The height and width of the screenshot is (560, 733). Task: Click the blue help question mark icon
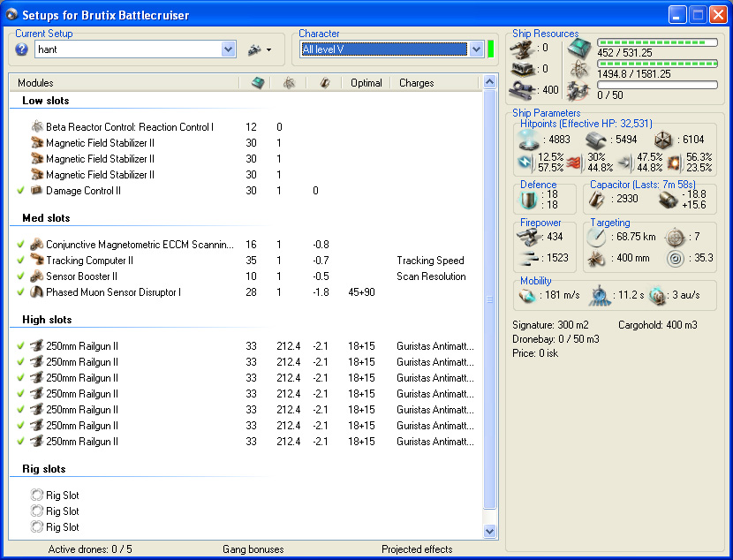(22, 49)
